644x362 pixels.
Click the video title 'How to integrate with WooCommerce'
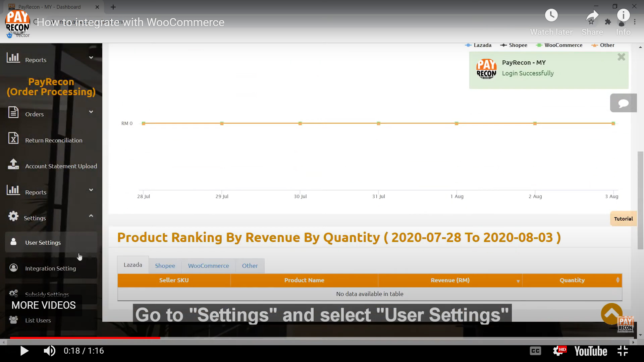pos(130,22)
